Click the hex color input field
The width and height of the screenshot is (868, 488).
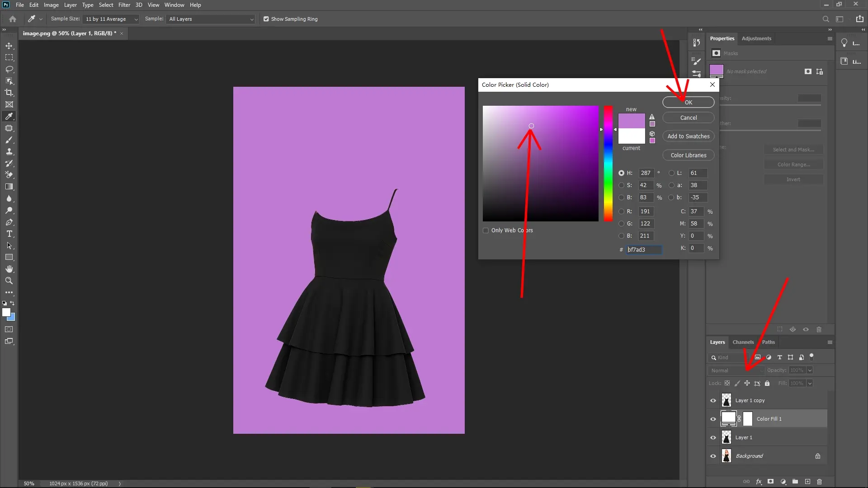pyautogui.click(x=644, y=249)
